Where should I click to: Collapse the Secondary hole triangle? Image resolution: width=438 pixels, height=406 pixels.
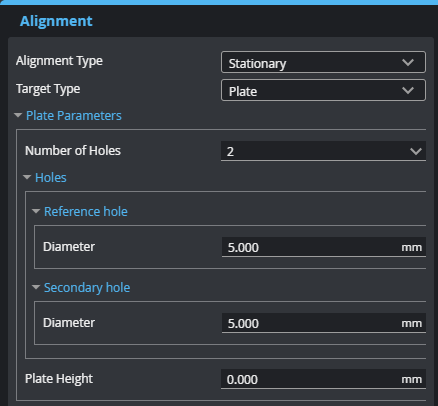pyautogui.click(x=36, y=287)
